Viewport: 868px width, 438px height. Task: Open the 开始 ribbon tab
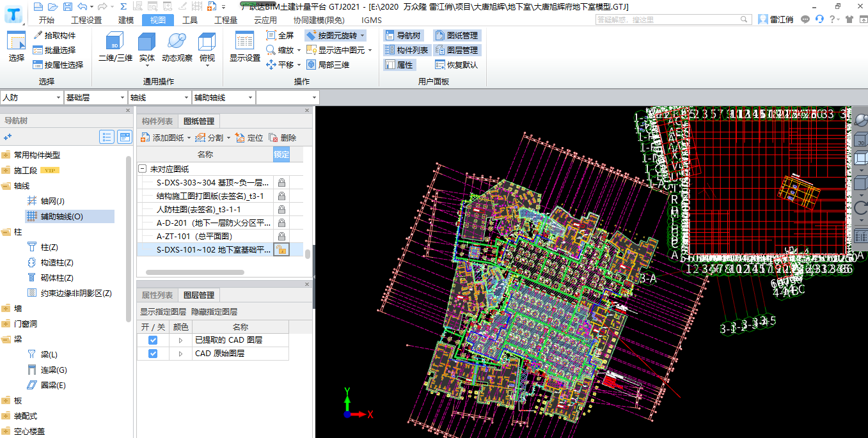(x=47, y=20)
